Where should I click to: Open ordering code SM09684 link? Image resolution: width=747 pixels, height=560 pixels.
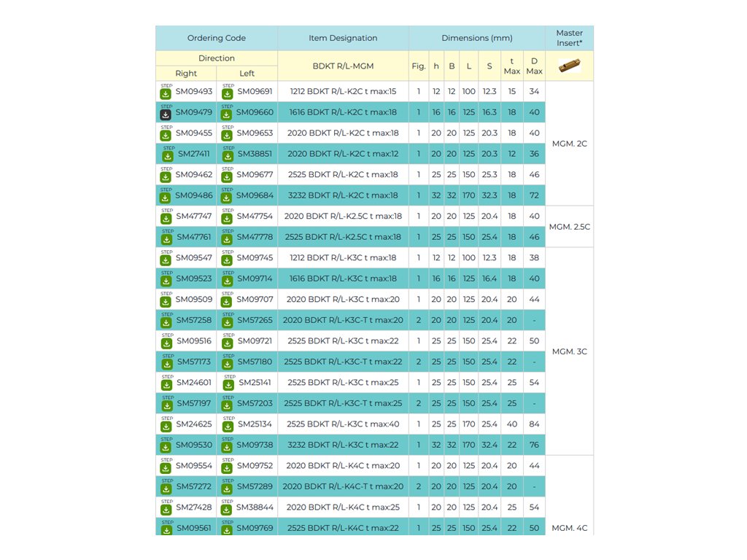(255, 196)
